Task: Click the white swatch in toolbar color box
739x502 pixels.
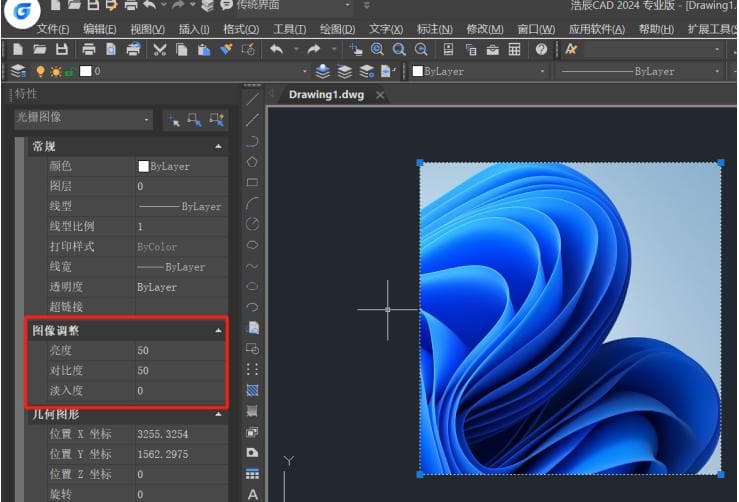Action: tap(418, 71)
